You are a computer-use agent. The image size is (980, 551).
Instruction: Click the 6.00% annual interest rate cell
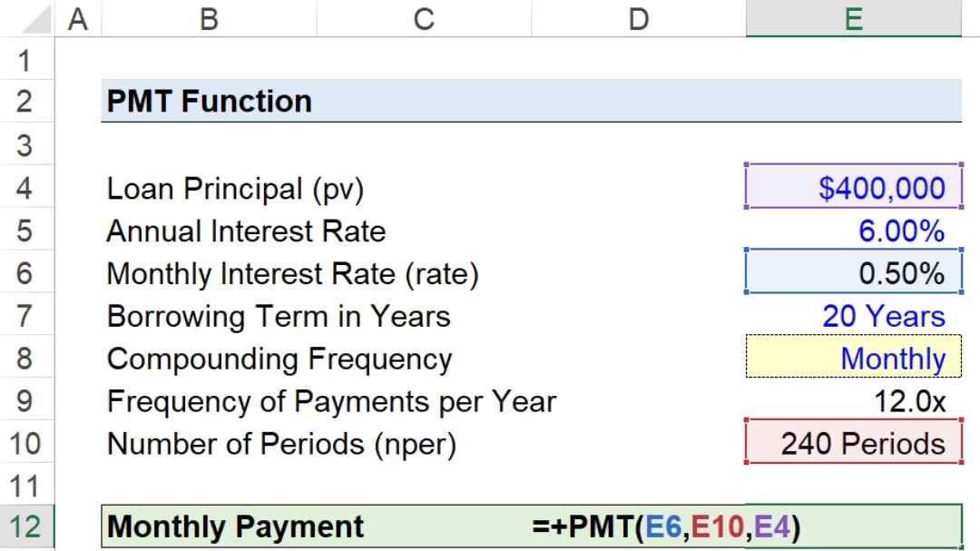pyautogui.click(x=853, y=231)
